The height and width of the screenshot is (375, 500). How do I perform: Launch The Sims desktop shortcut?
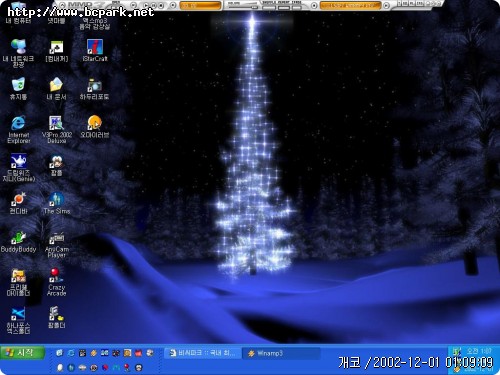[x=56, y=203]
